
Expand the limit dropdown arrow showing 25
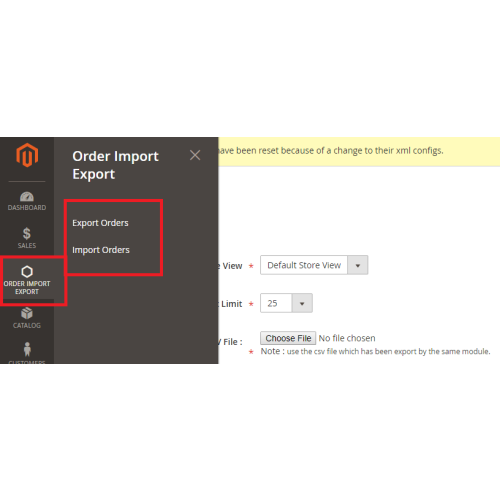[302, 303]
